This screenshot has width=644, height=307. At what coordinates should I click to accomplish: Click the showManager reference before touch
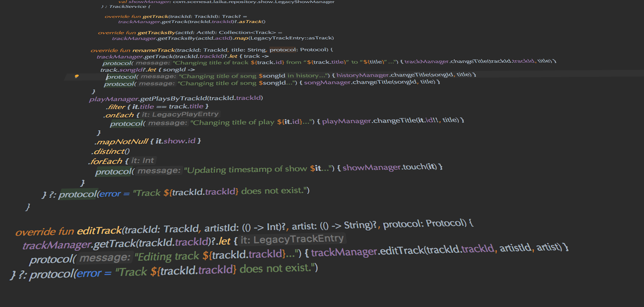(x=371, y=167)
